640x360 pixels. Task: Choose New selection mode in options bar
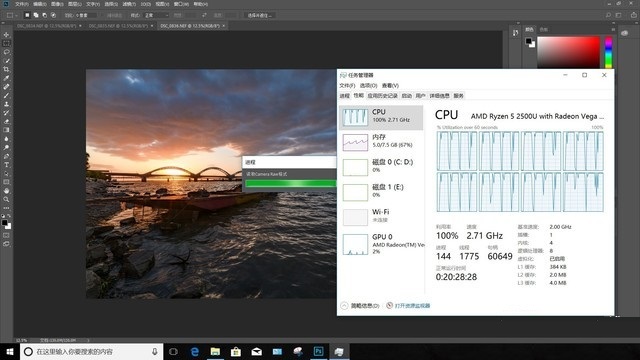point(27,15)
